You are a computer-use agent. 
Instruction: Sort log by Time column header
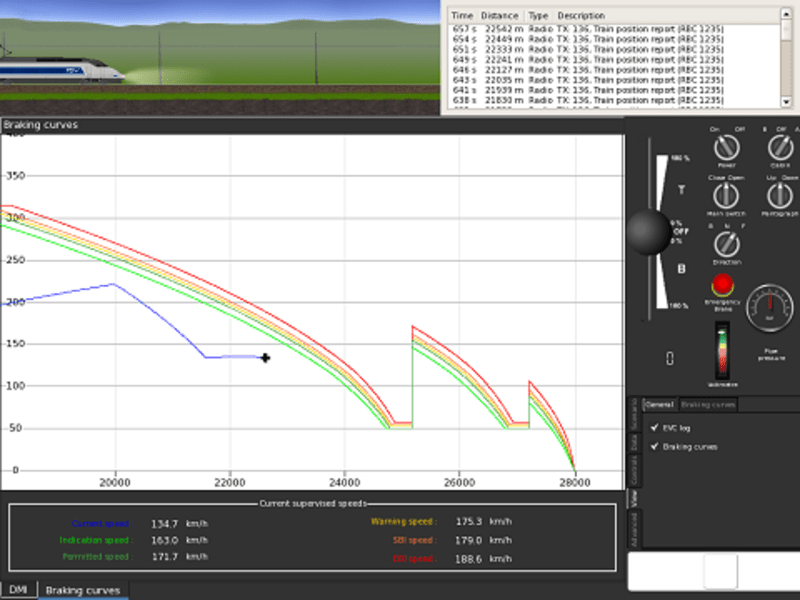(x=462, y=16)
